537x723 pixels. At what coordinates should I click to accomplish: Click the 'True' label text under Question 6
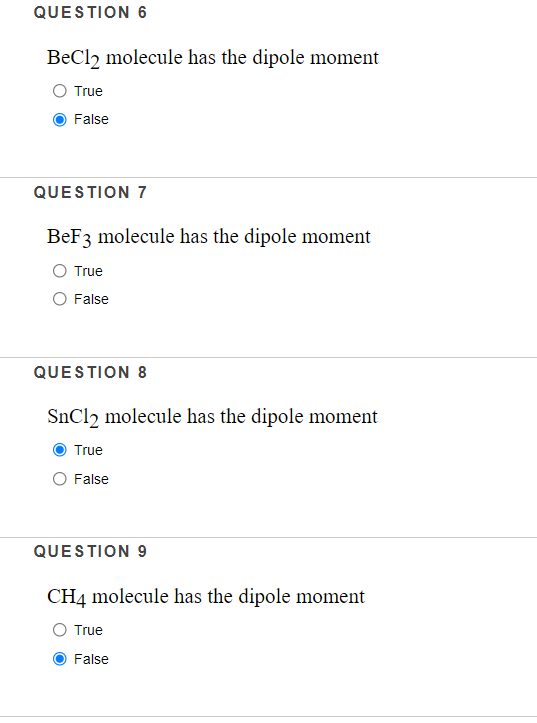coord(89,91)
